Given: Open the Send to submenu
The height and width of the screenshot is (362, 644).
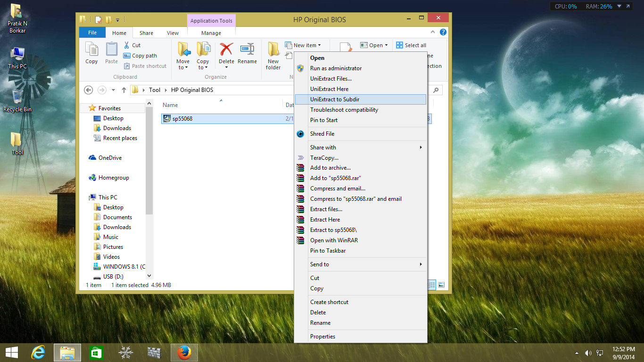Looking at the screenshot, I should point(360,264).
